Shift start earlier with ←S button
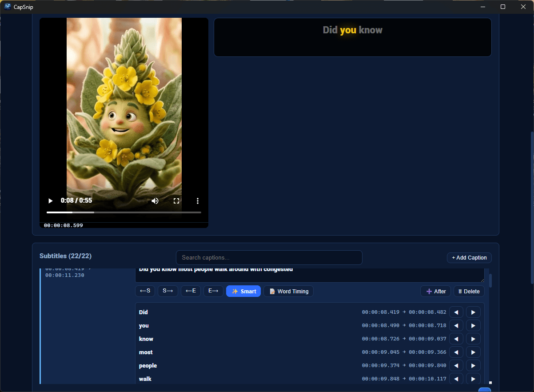The width and height of the screenshot is (534, 392). pyautogui.click(x=145, y=291)
